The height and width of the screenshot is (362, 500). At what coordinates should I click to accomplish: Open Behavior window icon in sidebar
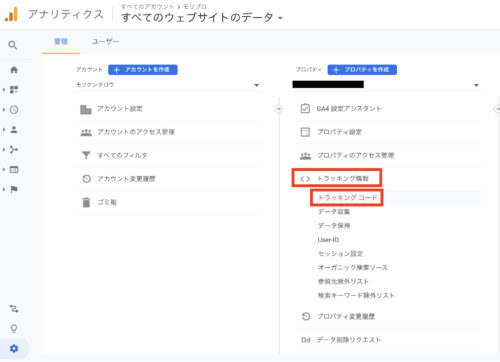pos(14,170)
